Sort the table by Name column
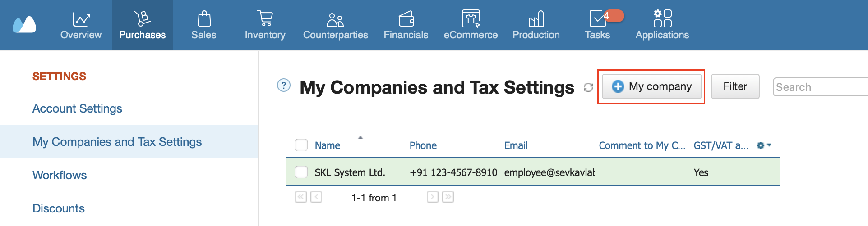Image resolution: width=868 pixels, height=226 pixels. [328, 145]
